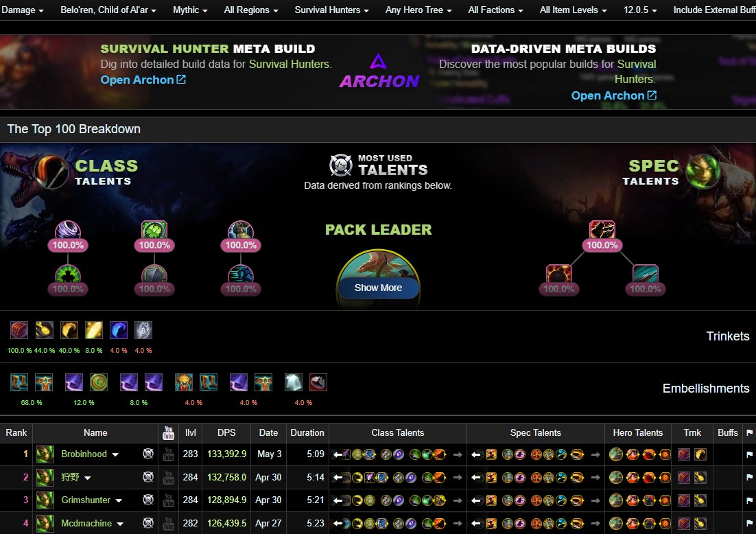This screenshot has height=534, width=756.
Task: Open the Survival Hunters spec dropdown
Action: click(332, 10)
